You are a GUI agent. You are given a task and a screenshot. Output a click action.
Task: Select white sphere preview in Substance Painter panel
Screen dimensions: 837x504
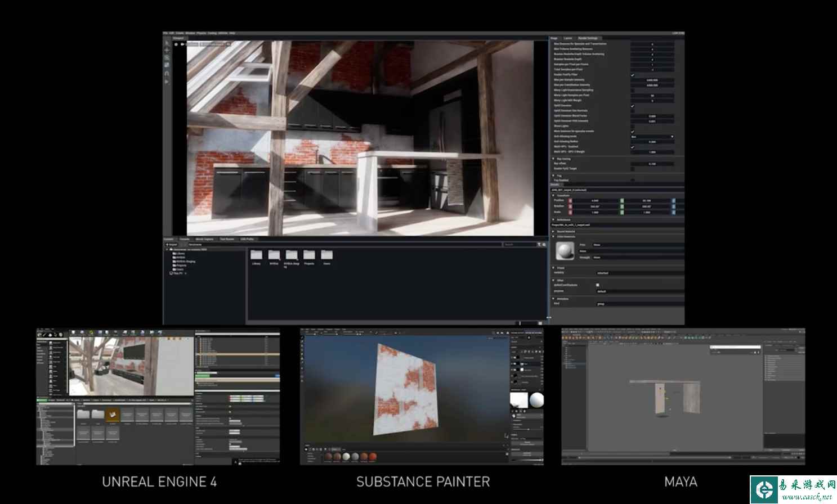click(x=536, y=400)
